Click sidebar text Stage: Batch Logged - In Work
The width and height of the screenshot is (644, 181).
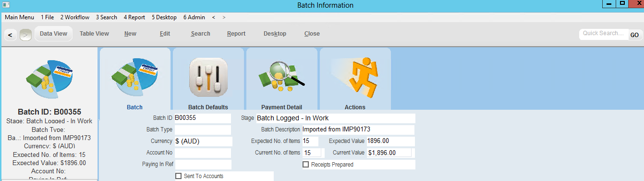click(x=49, y=121)
